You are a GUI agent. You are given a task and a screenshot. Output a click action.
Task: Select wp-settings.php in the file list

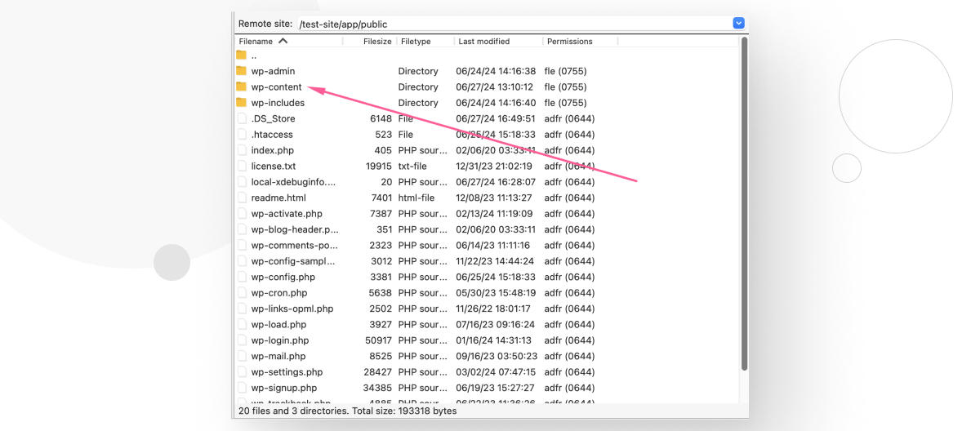pyautogui.click(x=287, y=372)
